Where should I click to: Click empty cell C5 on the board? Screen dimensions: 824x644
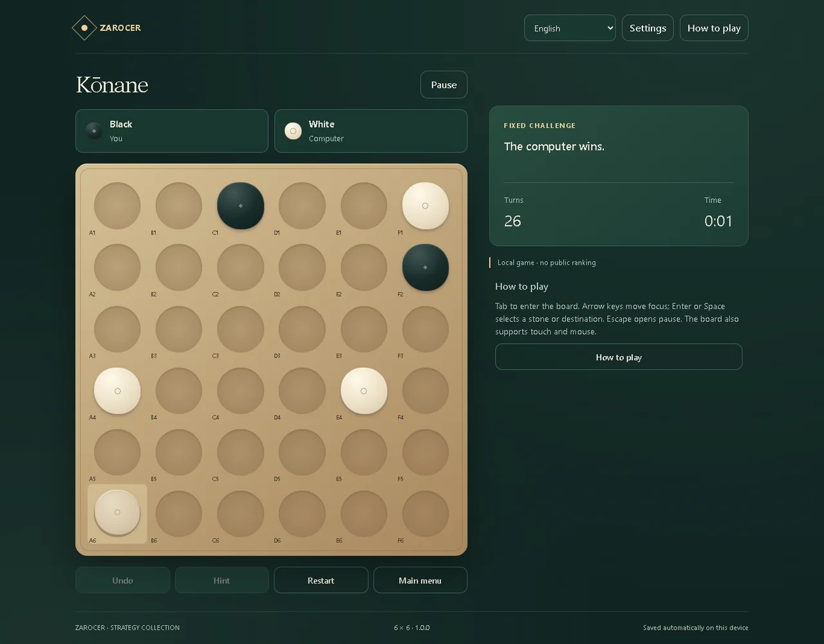(241, 453)
